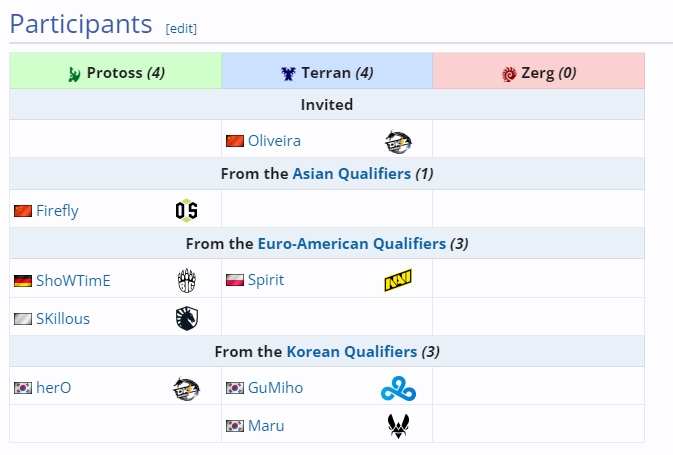Open player page for Maru
Image resolution: width=673 pixels, height=455 pixels.
pos(266,426)
